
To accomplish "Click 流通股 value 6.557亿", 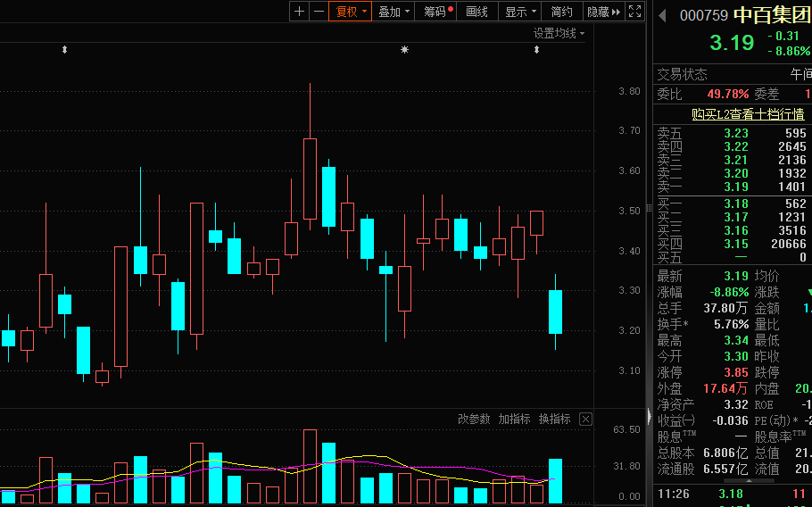I will point(725,470).
